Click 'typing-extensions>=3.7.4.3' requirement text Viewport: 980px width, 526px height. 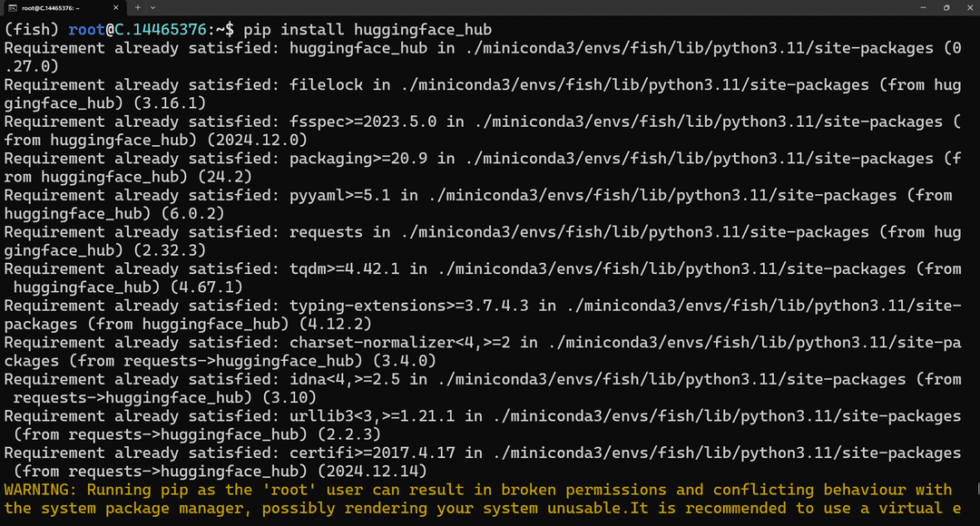(x=408, y=306)
